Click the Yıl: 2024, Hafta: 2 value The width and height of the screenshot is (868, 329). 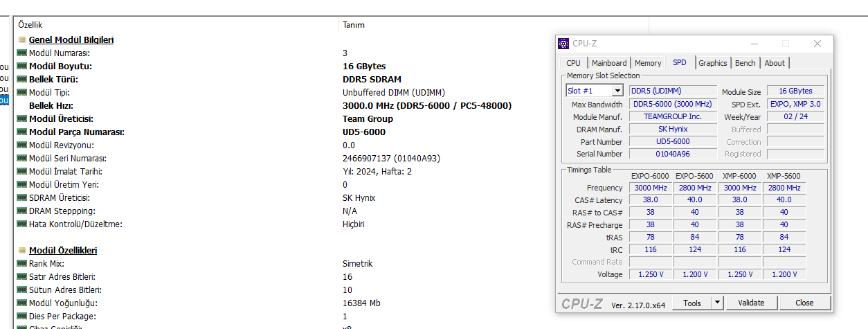click(x=377, y=171)
